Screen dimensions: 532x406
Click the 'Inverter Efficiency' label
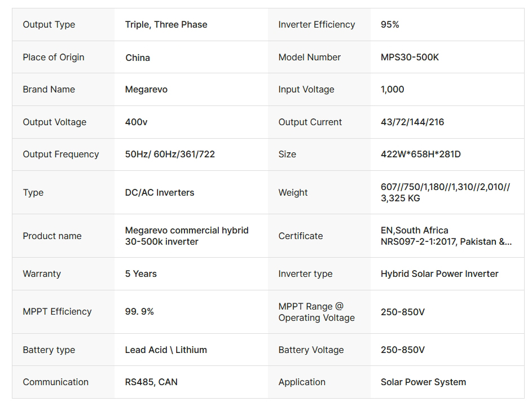tap(316, 25)
